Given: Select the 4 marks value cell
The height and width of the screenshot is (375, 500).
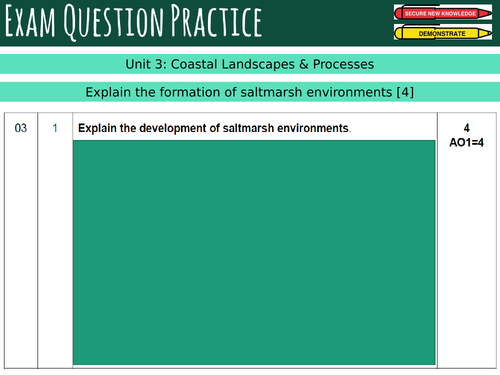Looking at the screenshot, I should click(x=467, y=128).
